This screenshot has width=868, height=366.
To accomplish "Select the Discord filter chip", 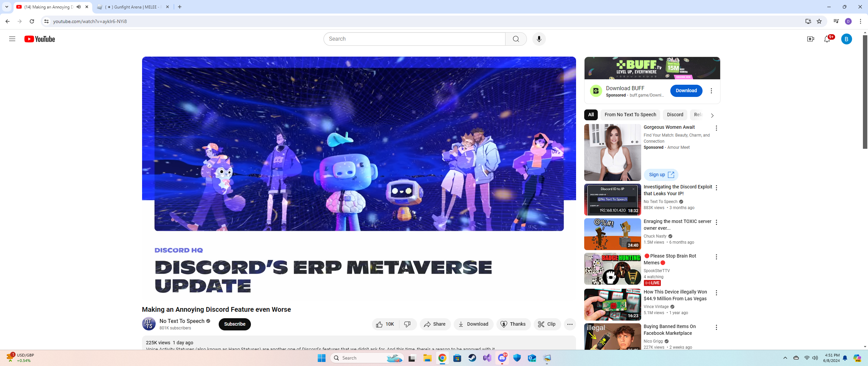I will 675,115.
